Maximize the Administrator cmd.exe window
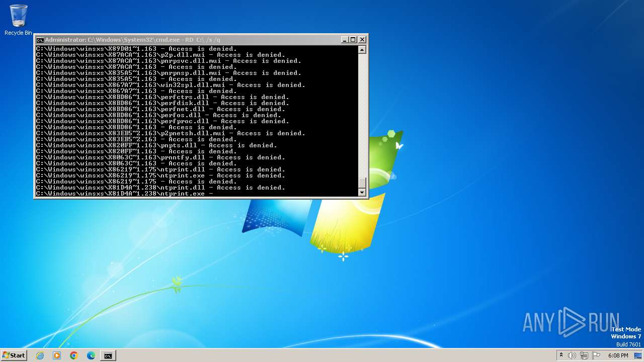This screenshot has height=362, width=644. coord(353,40)
